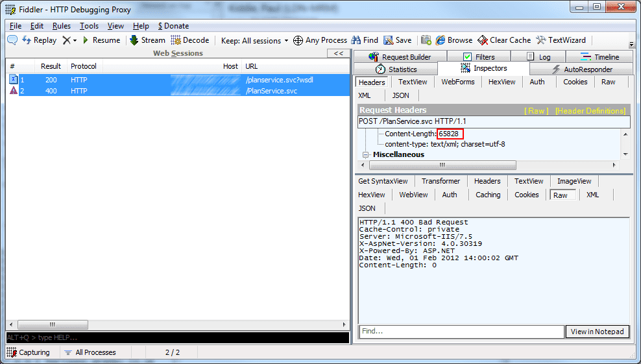Select session 2 /PlanService.svc row
Viewport: 641px width, 364px height.
point(178,91)
